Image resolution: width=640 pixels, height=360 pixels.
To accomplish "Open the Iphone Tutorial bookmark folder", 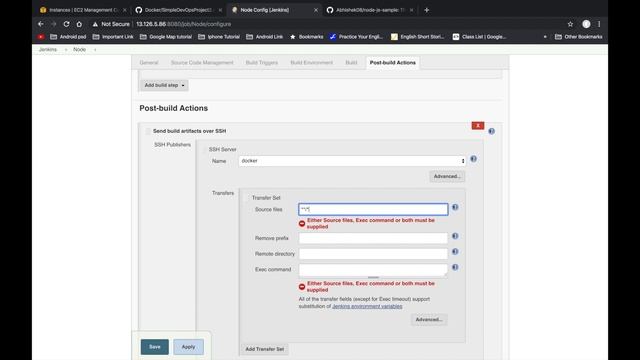I will 219,37.
